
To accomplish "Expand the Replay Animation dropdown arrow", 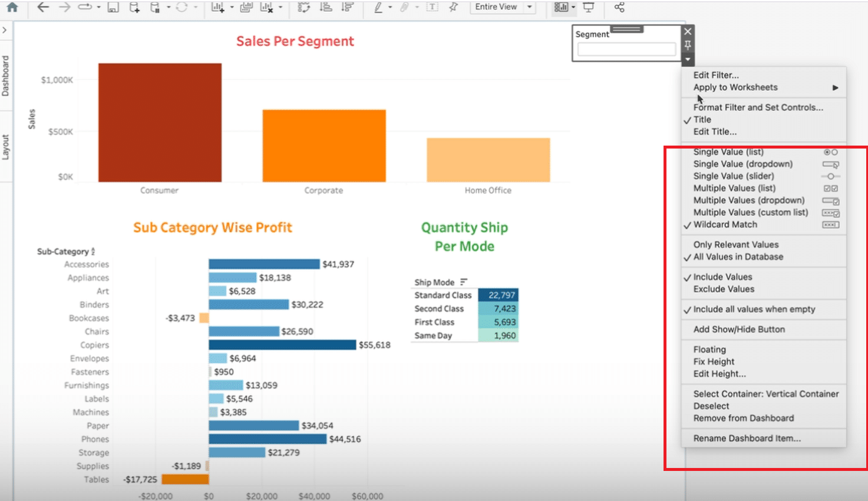I will (x=98, y=8).
